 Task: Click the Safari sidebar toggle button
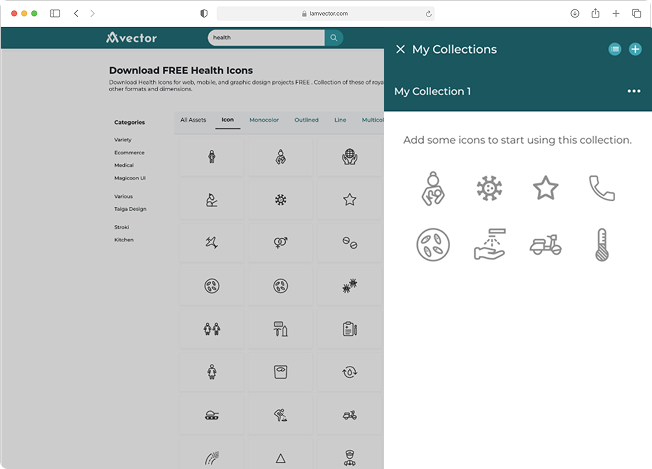[55, 13]
